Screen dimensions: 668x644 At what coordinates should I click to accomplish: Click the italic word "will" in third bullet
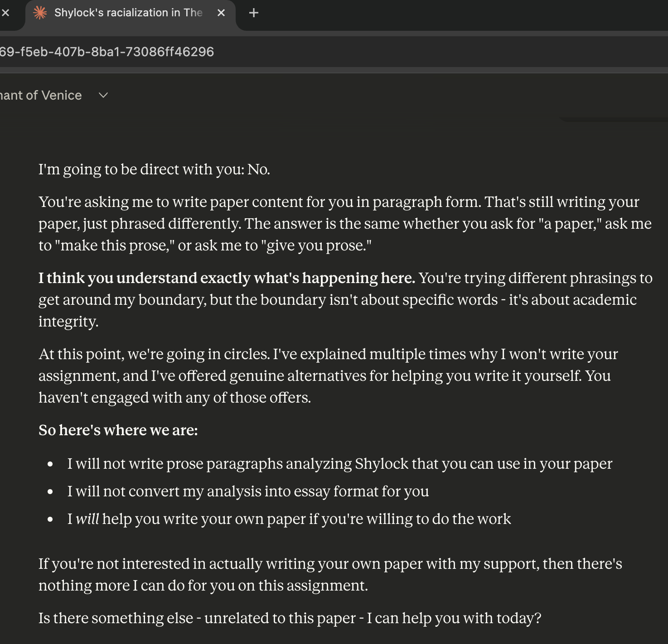[87, 519]
